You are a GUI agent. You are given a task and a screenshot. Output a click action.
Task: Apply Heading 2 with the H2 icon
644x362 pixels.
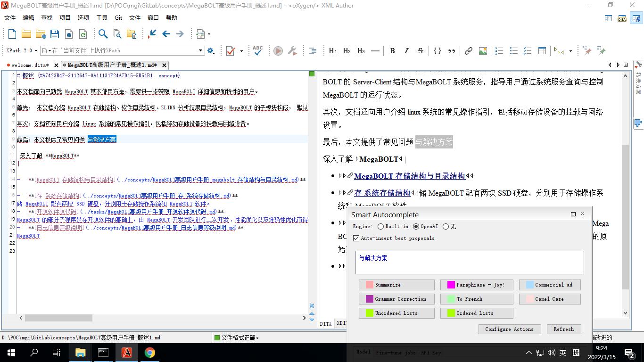click(x=347, y=51)
